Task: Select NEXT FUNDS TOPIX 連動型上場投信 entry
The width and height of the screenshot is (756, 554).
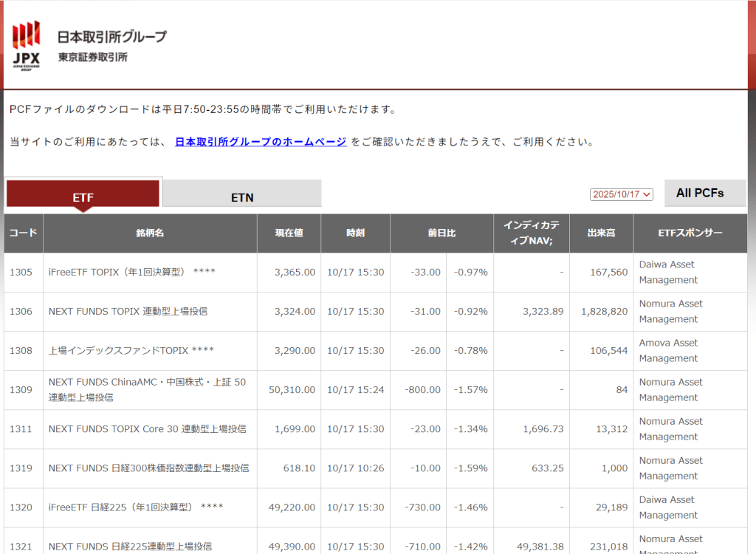Action: [x=128, y=311]
